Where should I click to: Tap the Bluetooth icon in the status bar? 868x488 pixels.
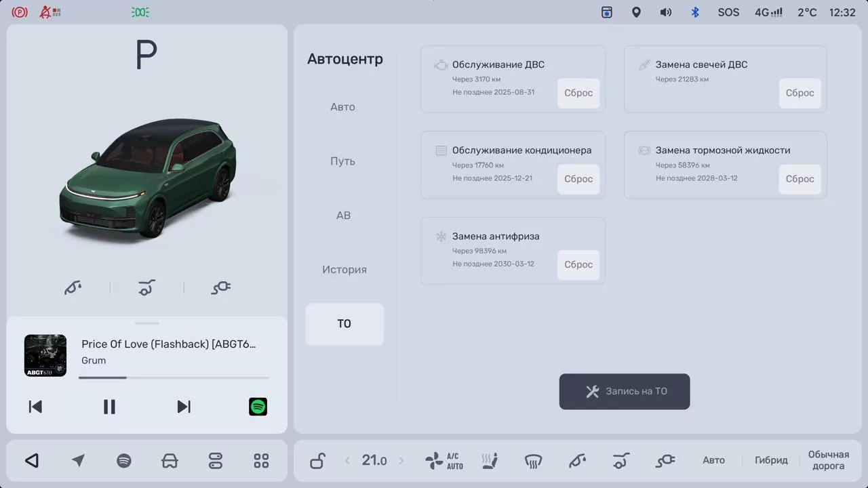point(694,12)
